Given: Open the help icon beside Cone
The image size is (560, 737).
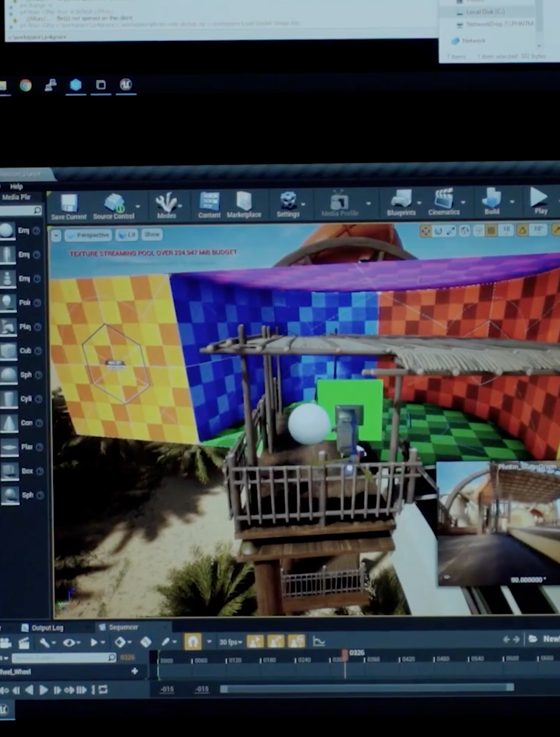Looking at the screenshot, I should click(39, 423).
